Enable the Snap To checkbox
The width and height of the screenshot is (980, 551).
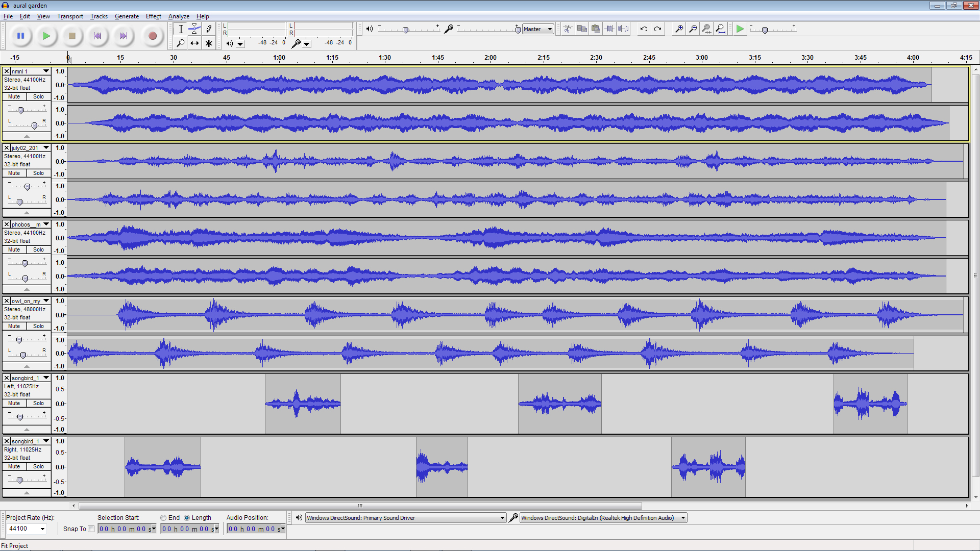91,529
